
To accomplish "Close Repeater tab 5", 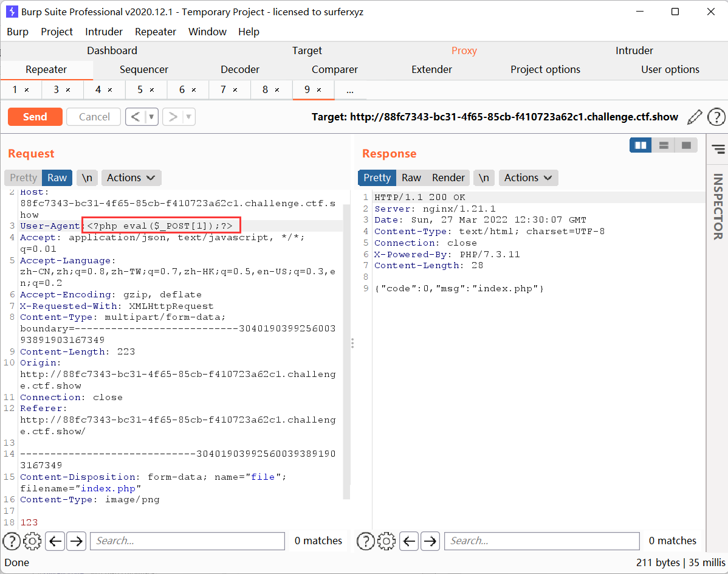I will pyautogui.click(x=152, y=90).
